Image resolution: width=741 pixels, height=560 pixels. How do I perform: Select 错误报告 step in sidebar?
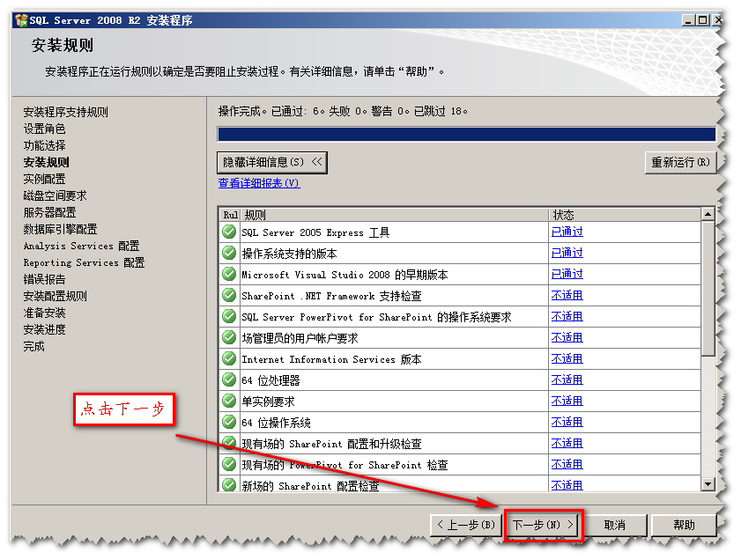(x=44, y=279)
